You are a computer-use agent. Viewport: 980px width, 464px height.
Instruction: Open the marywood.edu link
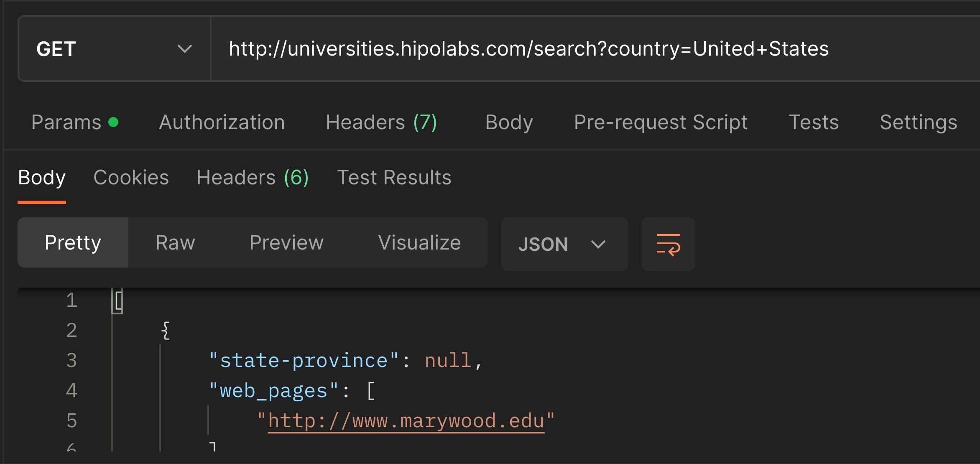(x=406, y=421)
